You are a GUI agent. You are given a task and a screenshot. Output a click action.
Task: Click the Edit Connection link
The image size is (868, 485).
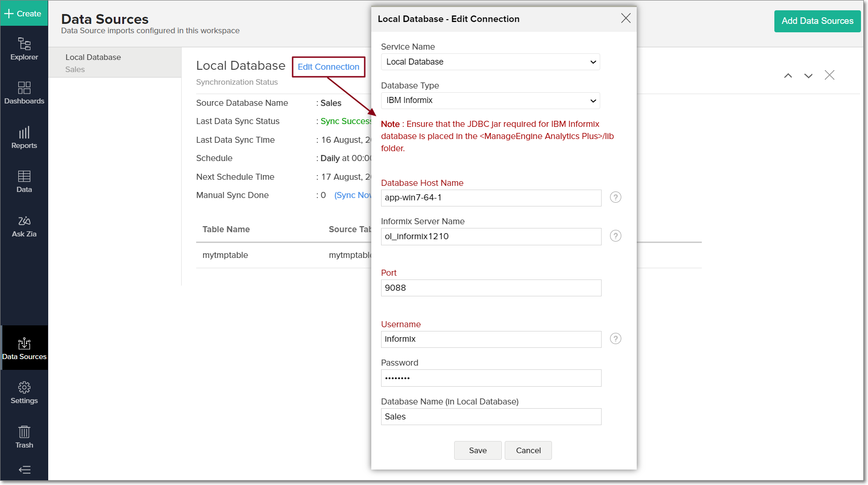pos(328,67)
